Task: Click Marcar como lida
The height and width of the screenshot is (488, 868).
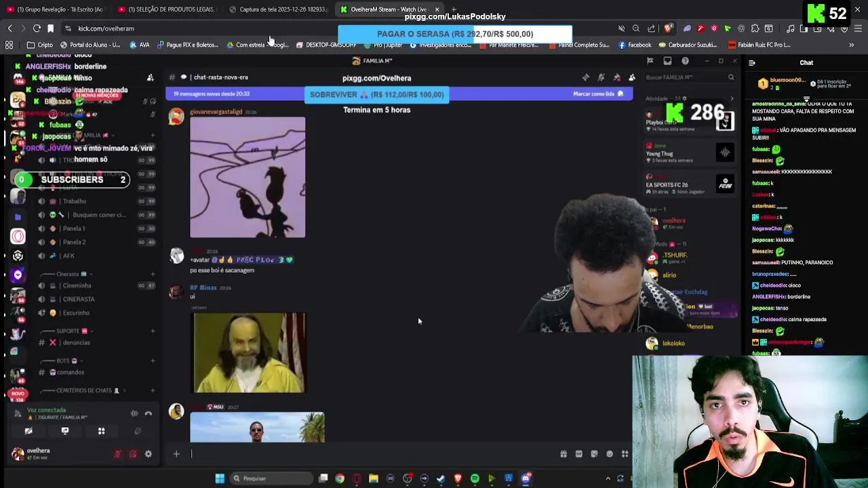Action: 597,94
